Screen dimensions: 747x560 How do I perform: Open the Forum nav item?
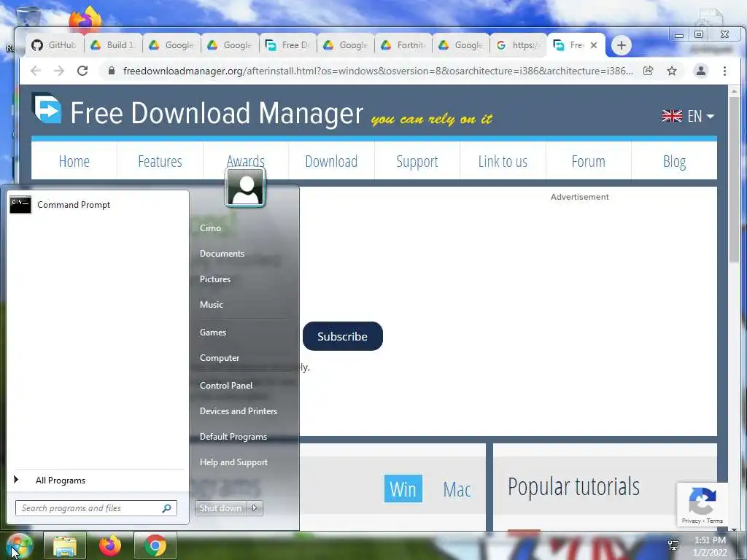coord(589,161)
